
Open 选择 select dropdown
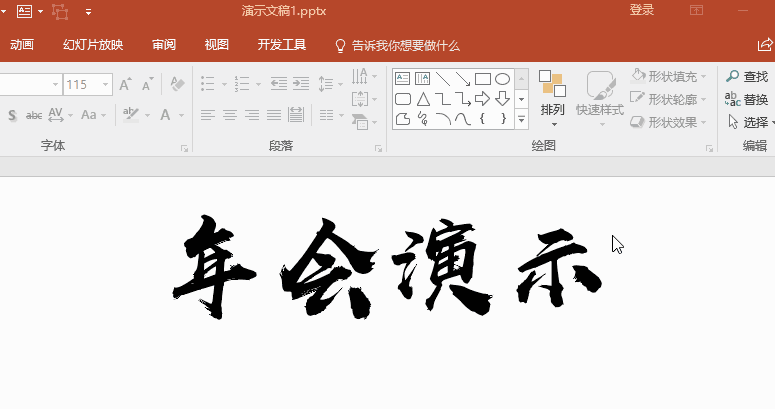click(x=751, y=122)
